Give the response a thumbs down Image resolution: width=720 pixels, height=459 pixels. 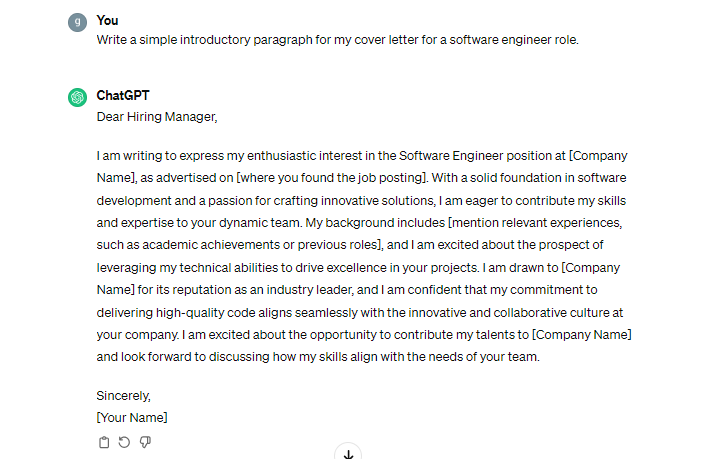click(145, 442)
